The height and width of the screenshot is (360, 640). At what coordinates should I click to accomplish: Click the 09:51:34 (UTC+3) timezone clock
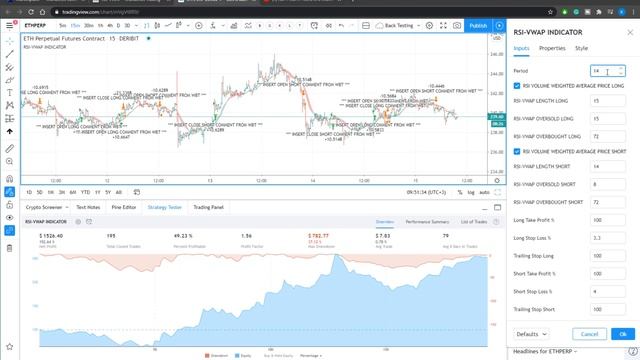click(x=426, y=192)
